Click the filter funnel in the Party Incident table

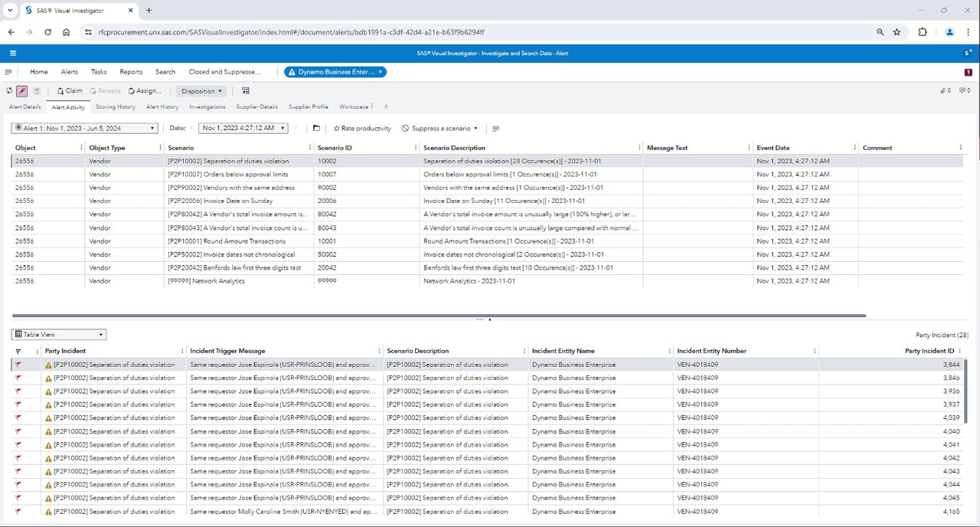pyautogui.click(x=18, y=351)
